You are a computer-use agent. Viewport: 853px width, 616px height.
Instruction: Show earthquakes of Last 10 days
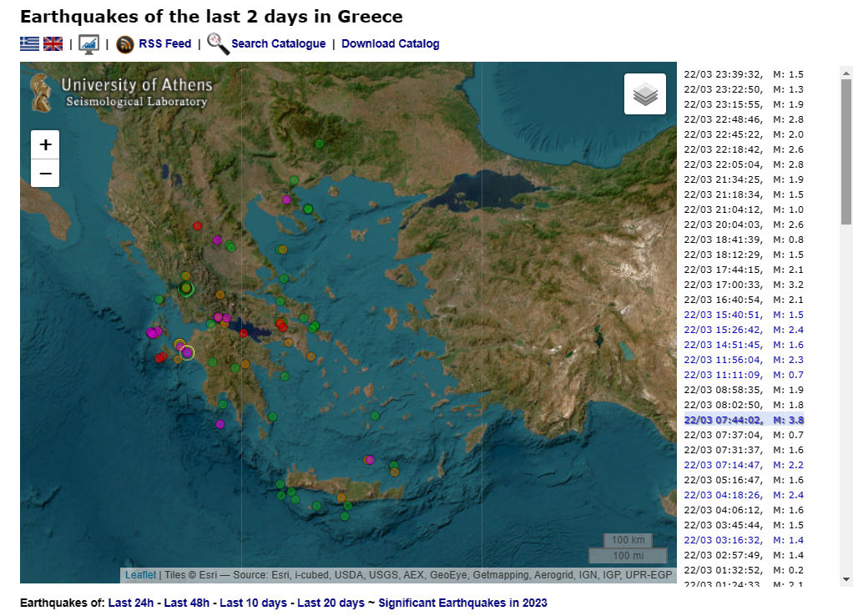coord(253,603)
